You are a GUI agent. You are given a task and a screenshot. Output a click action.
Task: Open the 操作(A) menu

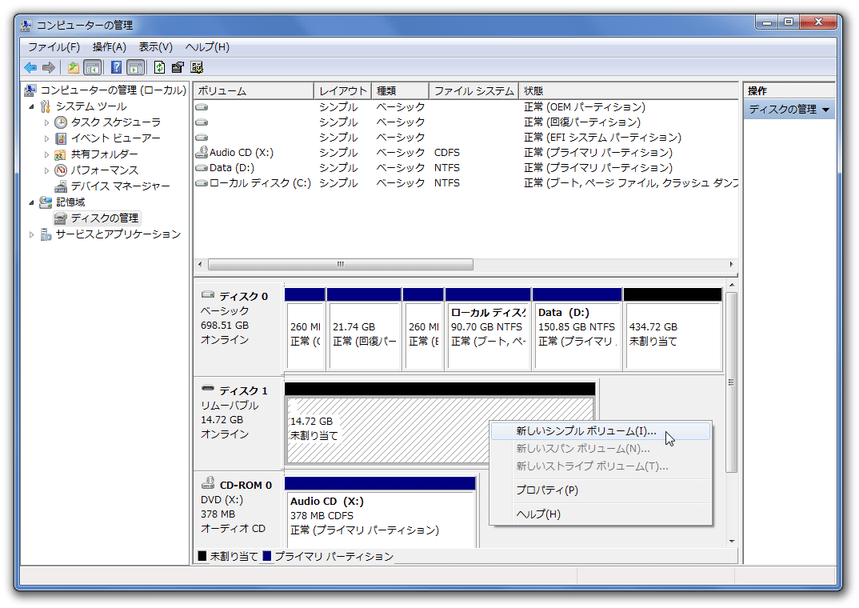(110, 47)
